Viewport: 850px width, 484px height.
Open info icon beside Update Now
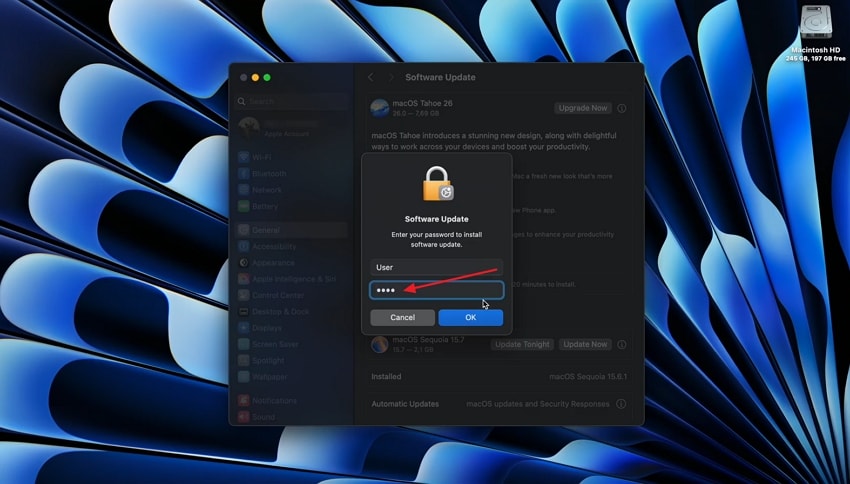tap(622, 345)
